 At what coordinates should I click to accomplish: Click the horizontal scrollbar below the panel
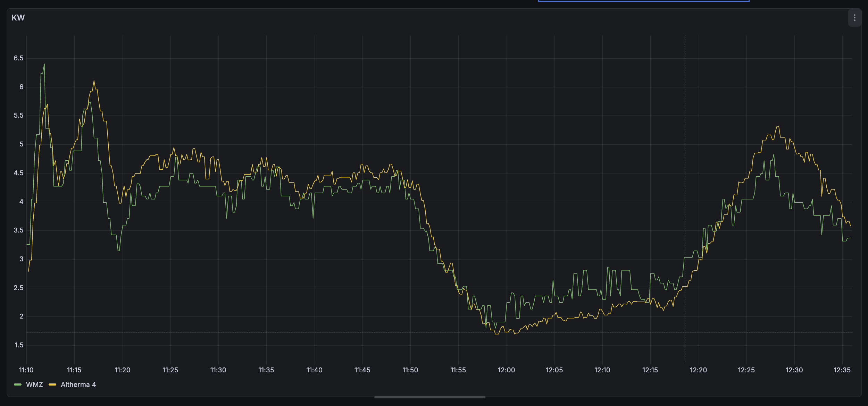pyautogui.click(x=429, y=397)
